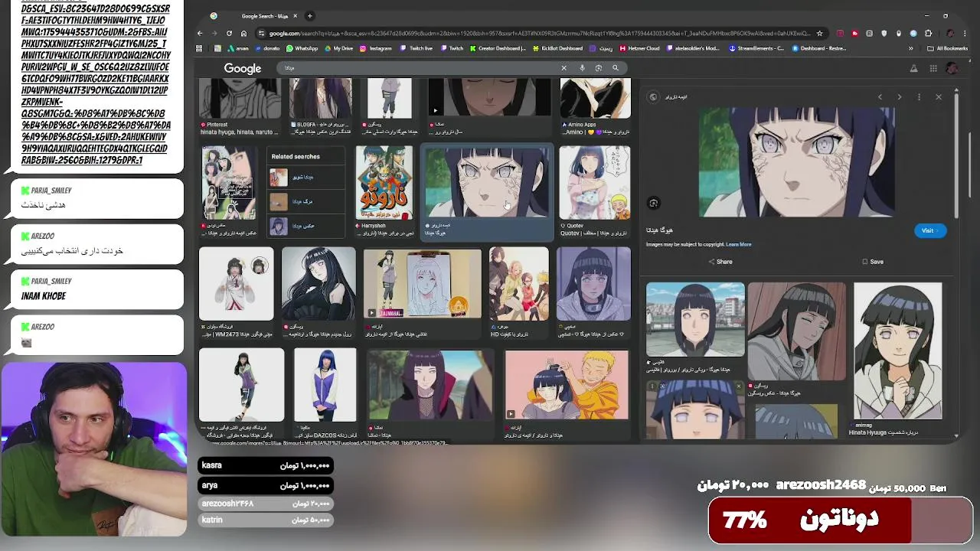Open Hetzner Cloud bookmark
980x551 pixels.
639,48
